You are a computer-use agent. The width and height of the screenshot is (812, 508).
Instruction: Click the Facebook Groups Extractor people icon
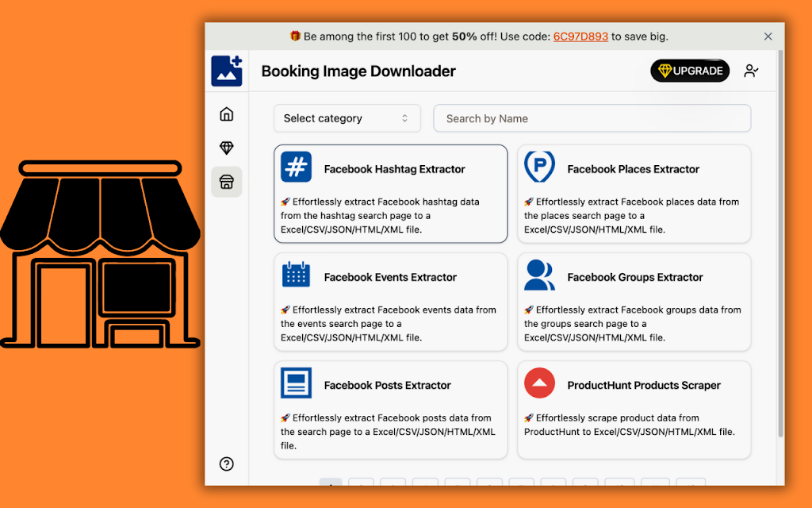(x=539, y=275)
